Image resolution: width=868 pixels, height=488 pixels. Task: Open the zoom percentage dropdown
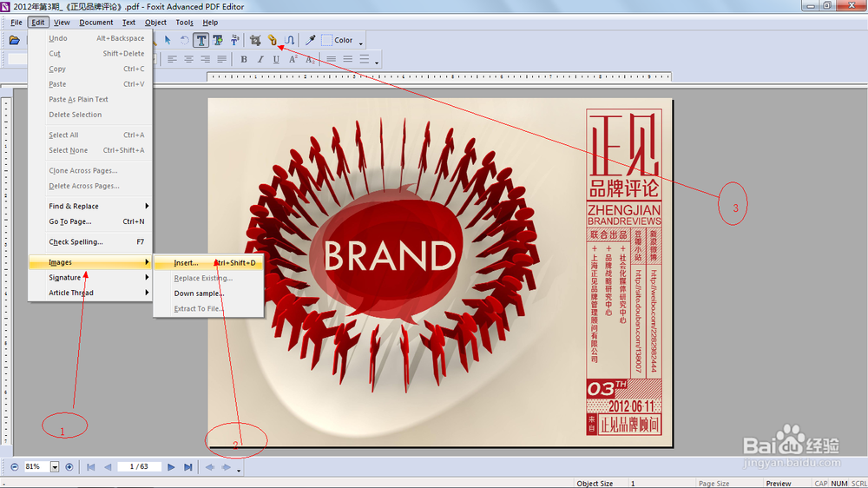(x=55, y=467)
